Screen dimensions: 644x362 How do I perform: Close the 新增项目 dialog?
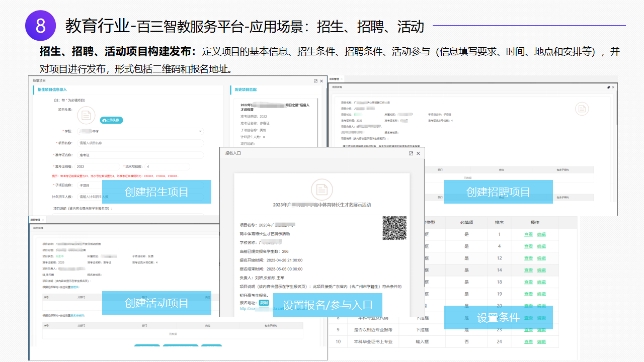(323, 80)
